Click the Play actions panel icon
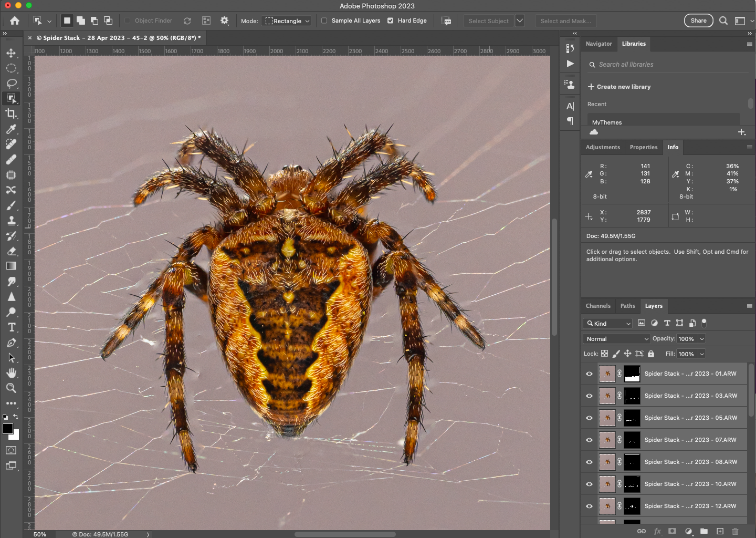Viewport: 756px width, 538px height. [x=570, y=64]
